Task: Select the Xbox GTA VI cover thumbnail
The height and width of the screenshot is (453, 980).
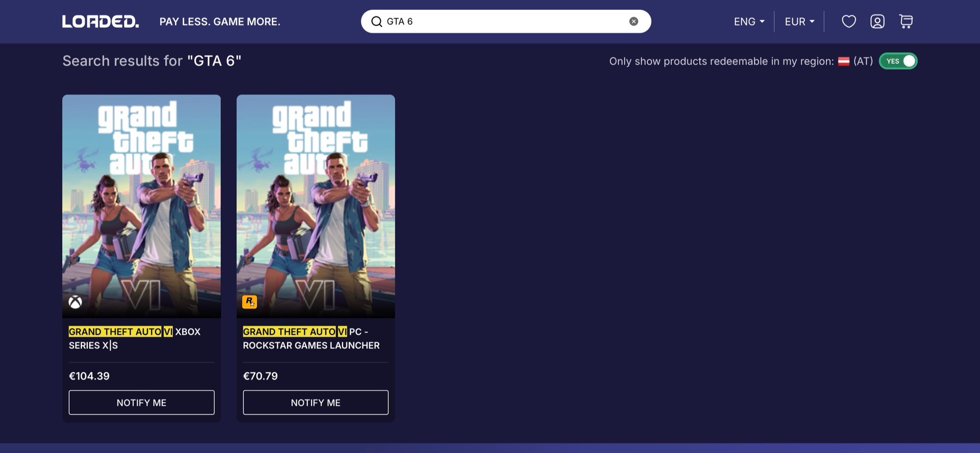Action: [142, 206]
